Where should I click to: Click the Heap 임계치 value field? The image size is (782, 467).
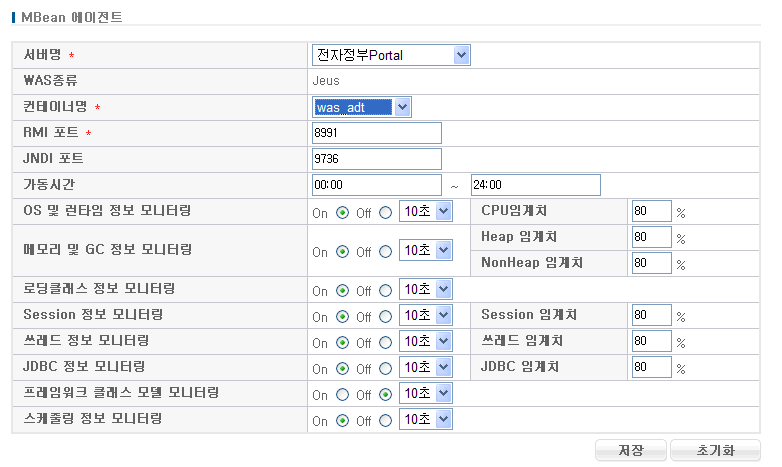651,237
